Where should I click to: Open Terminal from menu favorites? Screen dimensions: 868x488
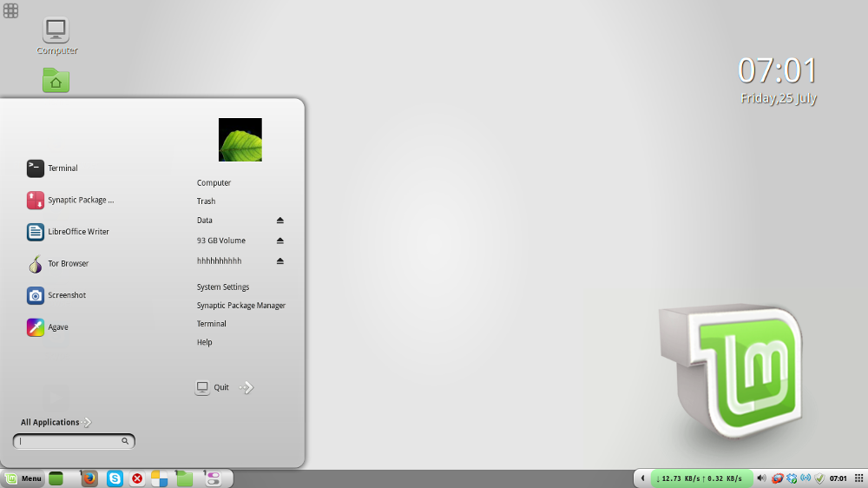52,168
